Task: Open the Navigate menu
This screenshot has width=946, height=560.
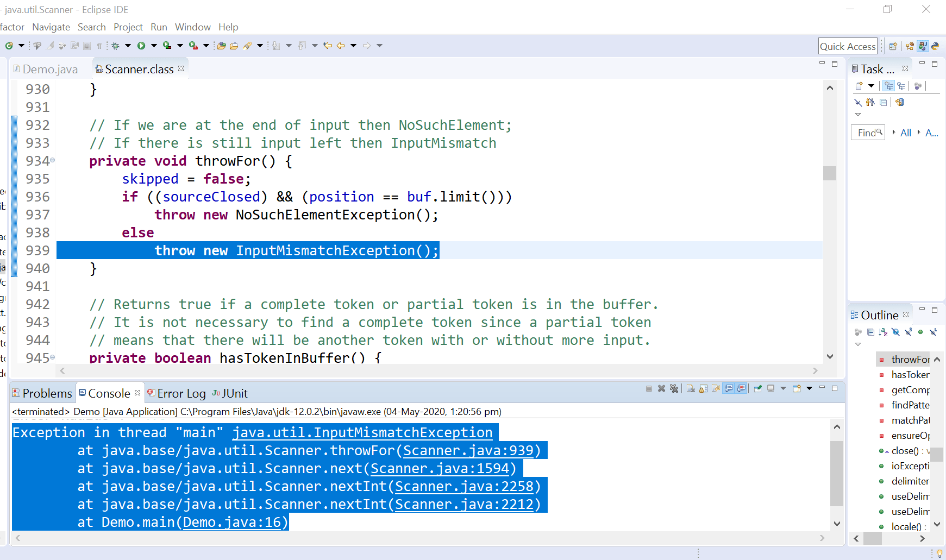Action: [51, 27]
